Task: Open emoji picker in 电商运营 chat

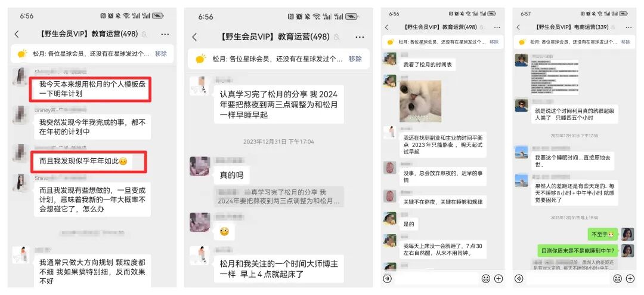Action: [617, 278]
